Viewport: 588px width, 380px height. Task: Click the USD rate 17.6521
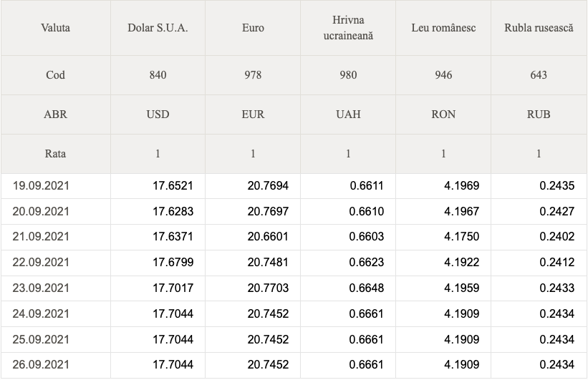coord(173,186)
